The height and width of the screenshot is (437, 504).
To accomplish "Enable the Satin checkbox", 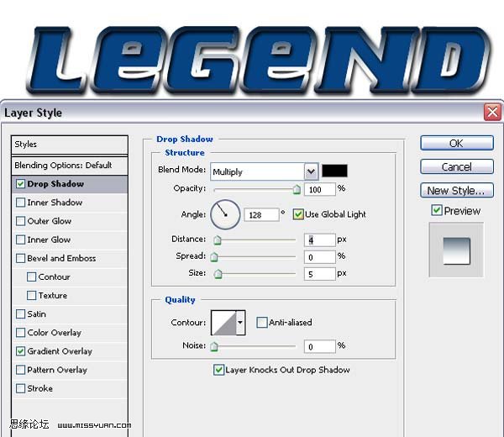I will click(x=20, y=314).
